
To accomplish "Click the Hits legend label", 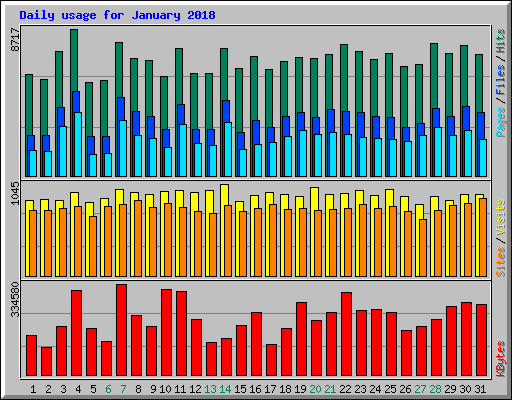I will [x=501, y=41].
